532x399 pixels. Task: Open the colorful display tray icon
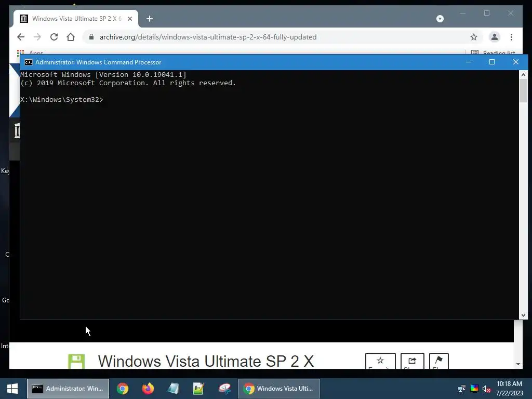click(x=474, y=389)
